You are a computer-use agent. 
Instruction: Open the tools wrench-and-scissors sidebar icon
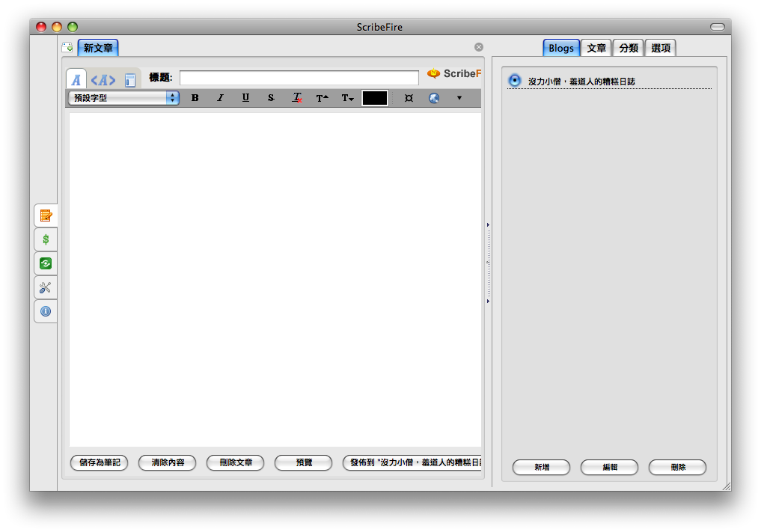click(46, 288)
